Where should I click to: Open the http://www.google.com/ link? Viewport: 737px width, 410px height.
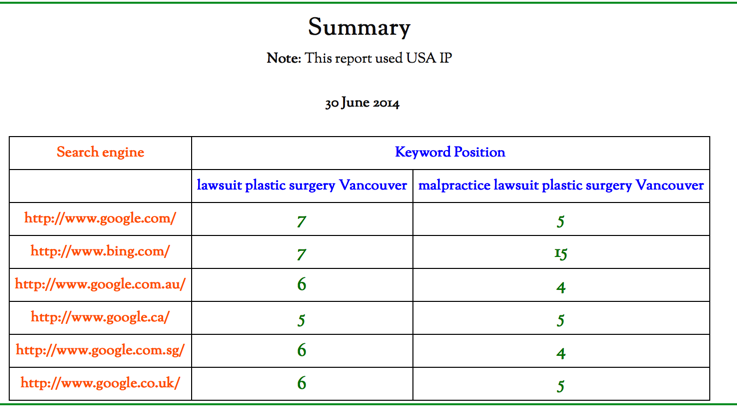pos(100,219)
